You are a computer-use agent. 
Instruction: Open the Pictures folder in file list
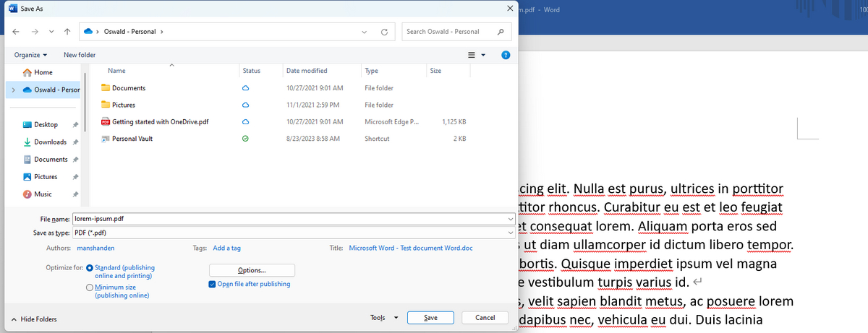(x=123, y=105)
